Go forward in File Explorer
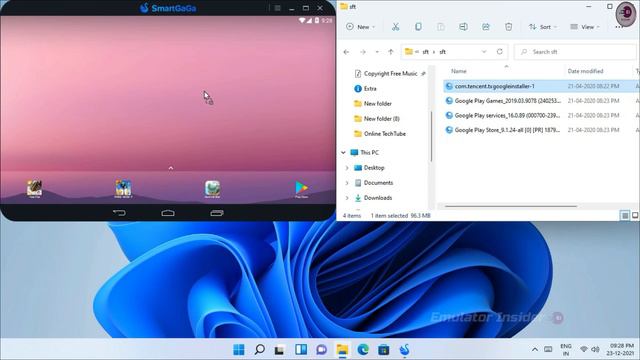 [362, 52]
